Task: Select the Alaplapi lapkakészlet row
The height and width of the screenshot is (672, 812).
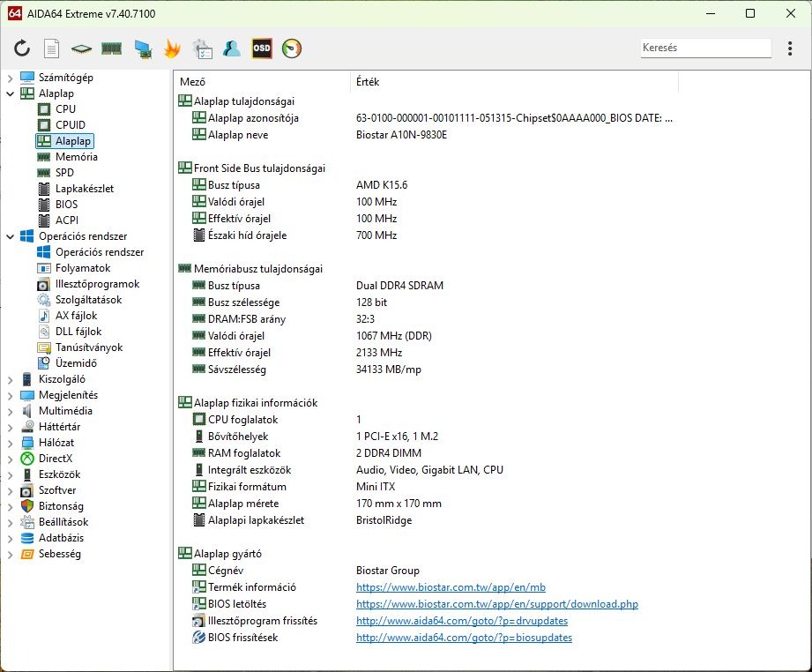Action: pyautogui.click(x=425, y=520)
